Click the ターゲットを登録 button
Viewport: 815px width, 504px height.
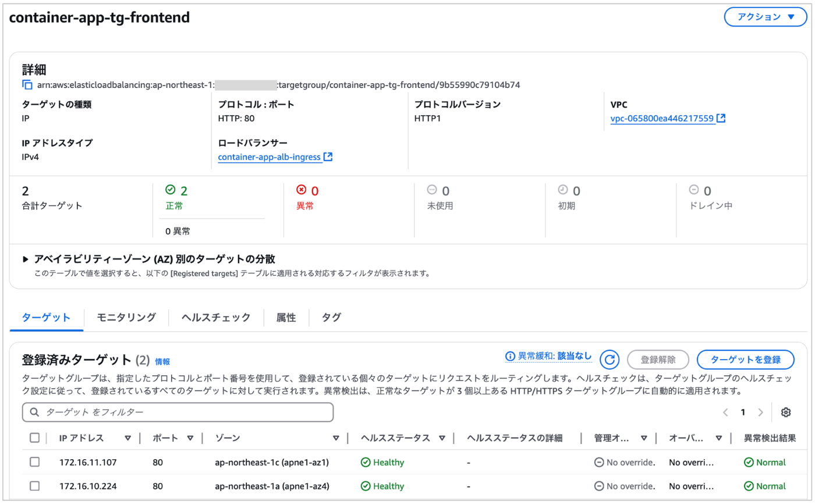[746, 360]
